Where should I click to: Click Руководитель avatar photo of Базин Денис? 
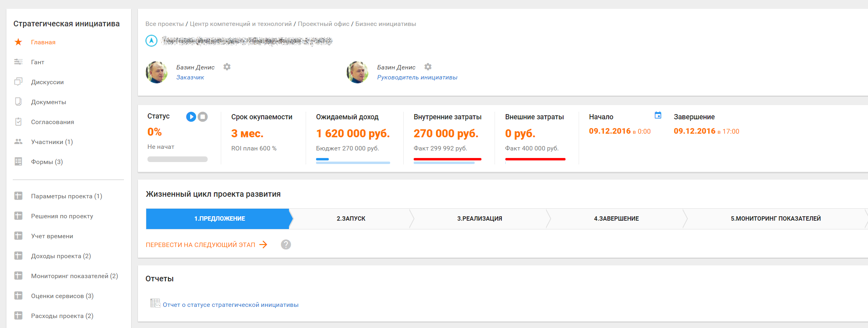tap(357, 72)
